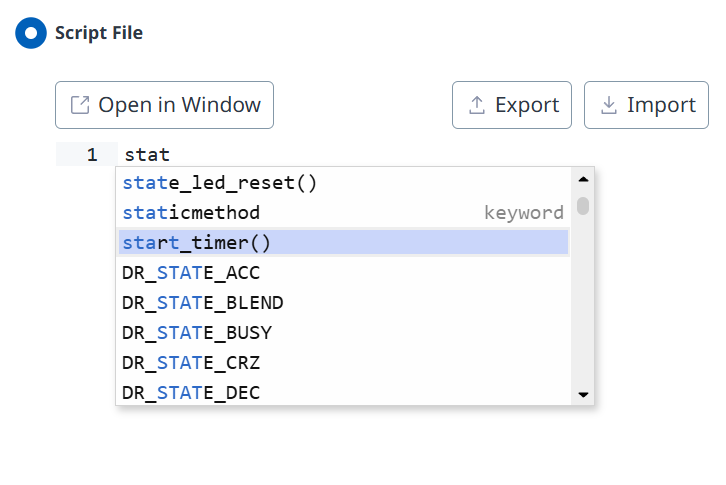Select DR_STATE_BUSY suggestion

point(197,333)
